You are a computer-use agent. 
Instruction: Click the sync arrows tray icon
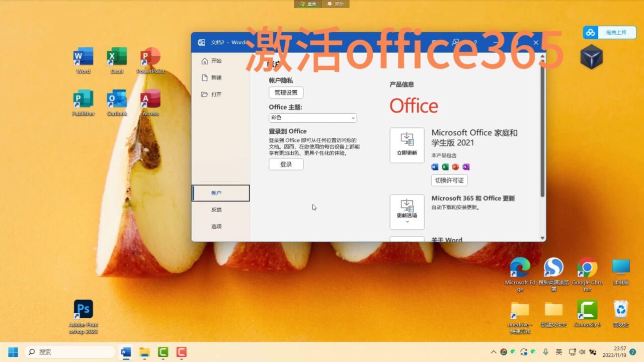click(524, 352)
